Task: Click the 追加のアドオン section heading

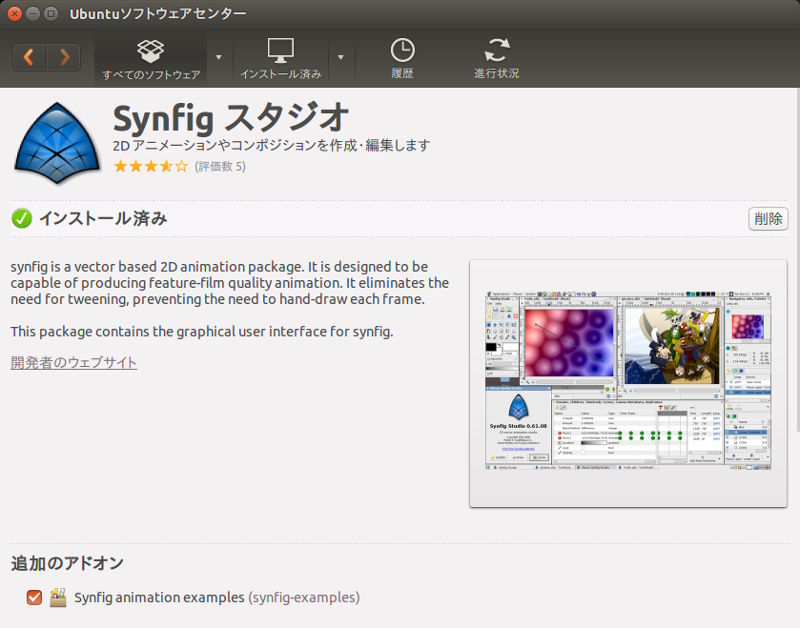Action: coord(67,563)
